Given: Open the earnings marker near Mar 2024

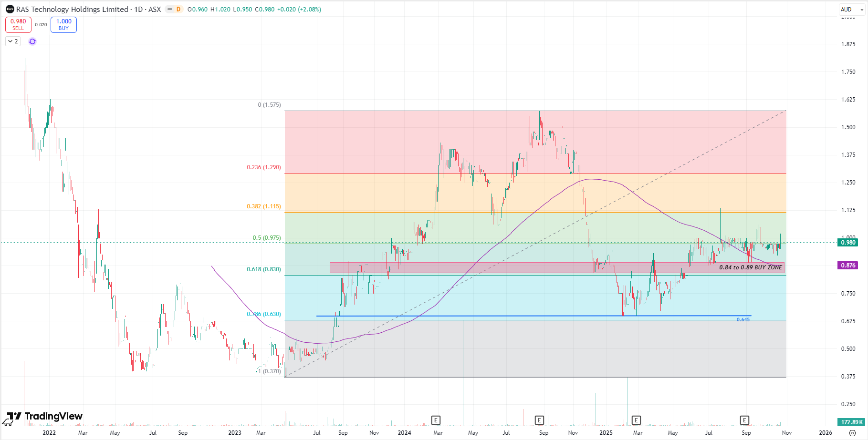Looking at the screenshot, I should coord(436,420).
